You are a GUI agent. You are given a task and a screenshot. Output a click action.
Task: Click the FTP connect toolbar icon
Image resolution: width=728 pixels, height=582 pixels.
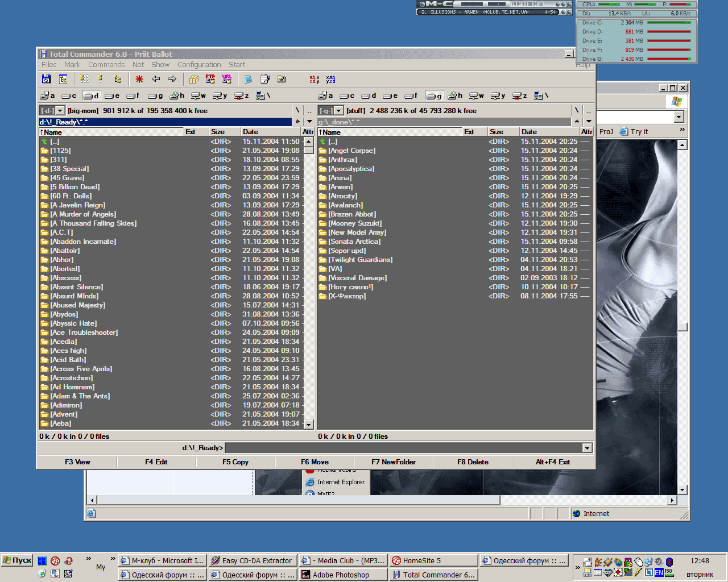(210, 79)
